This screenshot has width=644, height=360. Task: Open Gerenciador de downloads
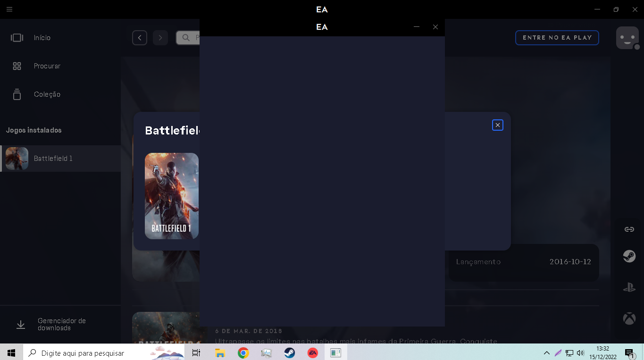point(60,325)
